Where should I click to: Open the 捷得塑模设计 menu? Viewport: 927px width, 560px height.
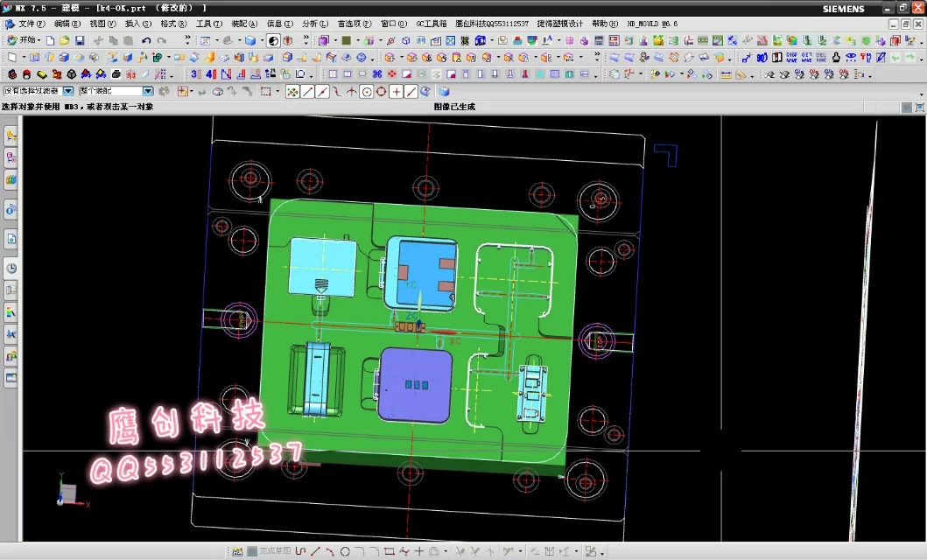559,24
